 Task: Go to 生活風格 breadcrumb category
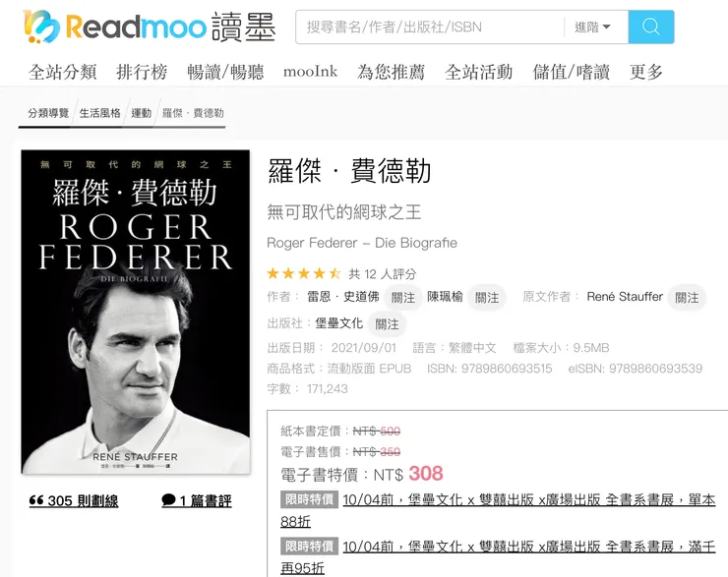point(99,113)
